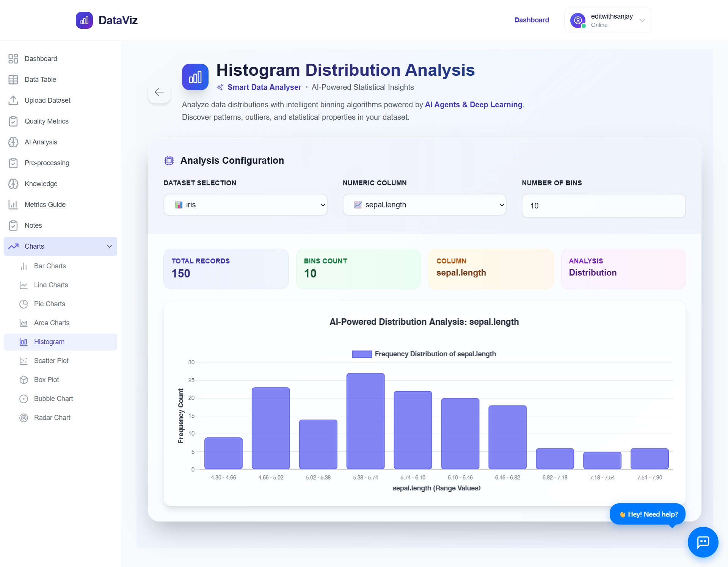Click the back arrow button
The image size is (728, 567).
tap(159, 92)
